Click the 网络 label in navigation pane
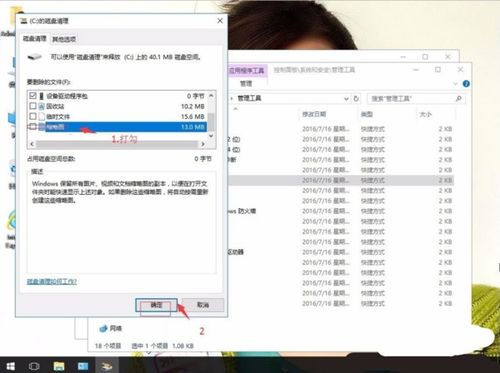Image resolution: width=500 pixels, height=373 pixels. click(x=116, y=329)
